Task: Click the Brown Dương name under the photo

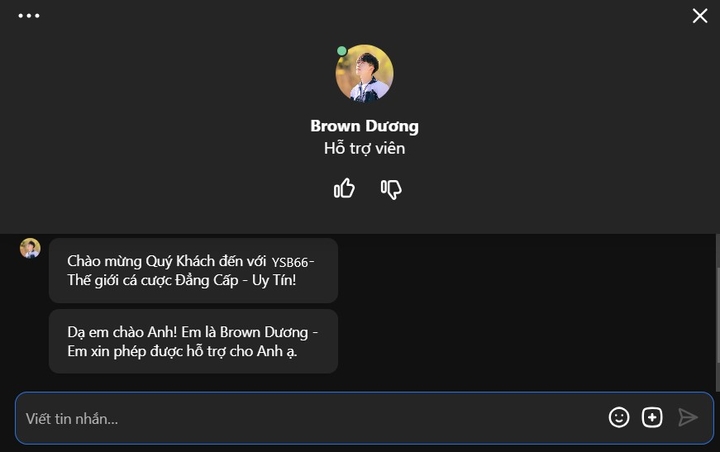Action: click(x=364, y=126)
